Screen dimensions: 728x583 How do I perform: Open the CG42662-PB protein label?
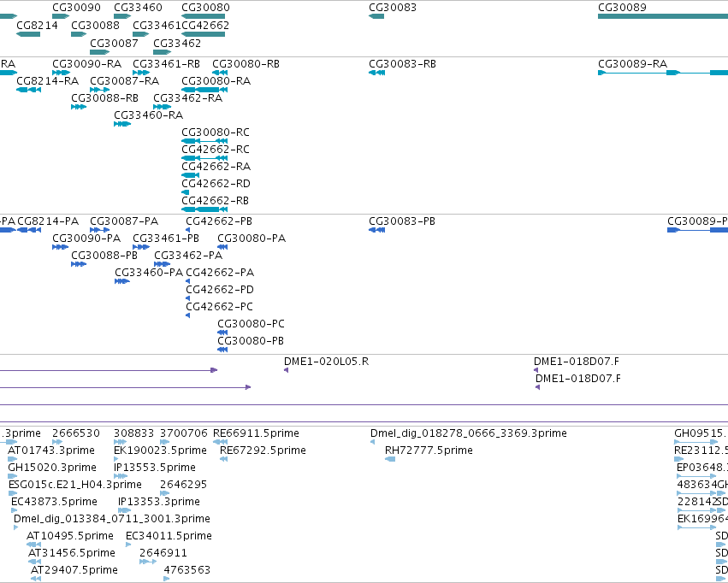[x=219, y=221]
